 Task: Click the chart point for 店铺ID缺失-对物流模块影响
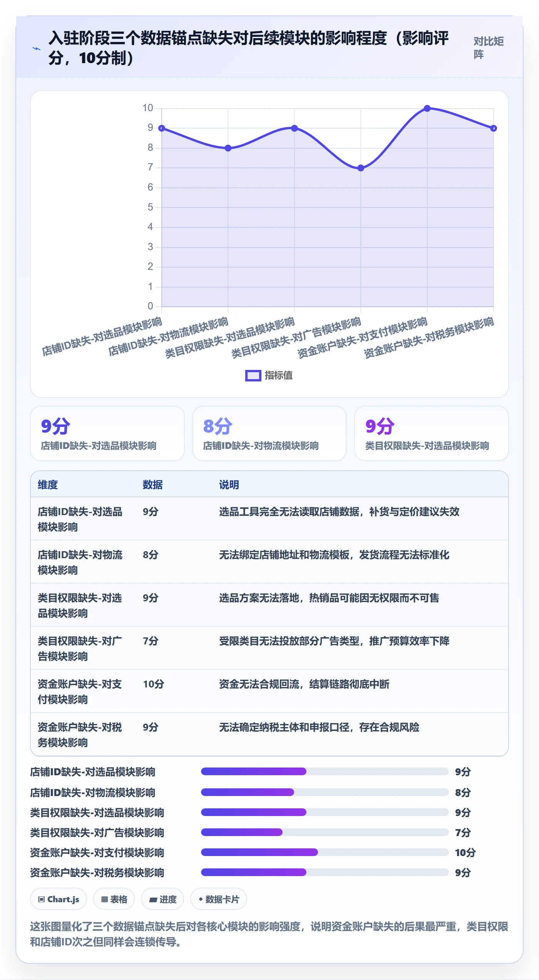pyautogui.click(x=228, y=148)
